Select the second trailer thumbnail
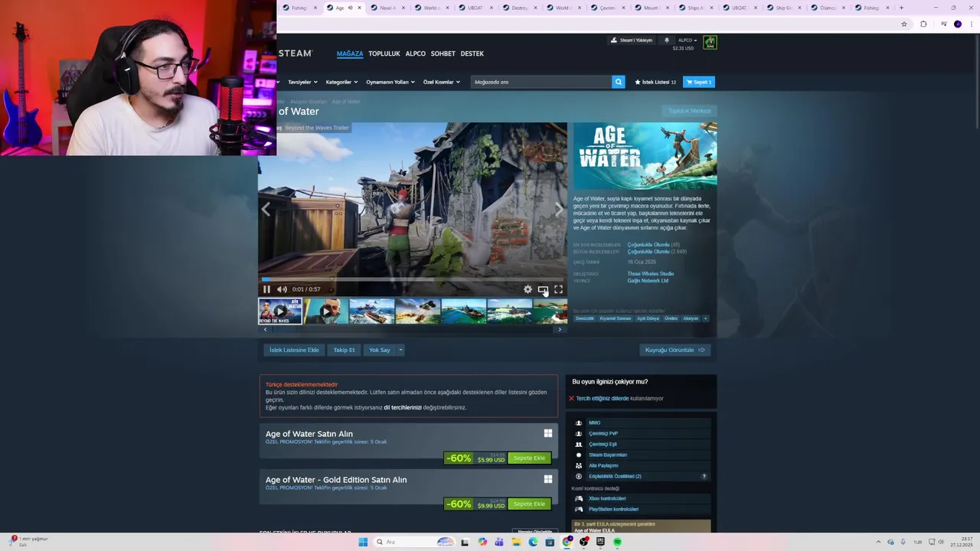This screenshot has height=551, width=980. point(326,311)
